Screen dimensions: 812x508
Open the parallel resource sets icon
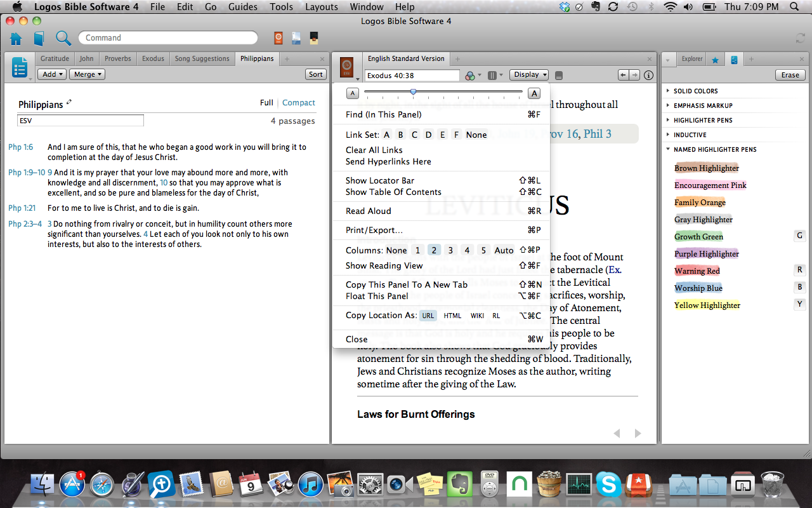[492, 75]
